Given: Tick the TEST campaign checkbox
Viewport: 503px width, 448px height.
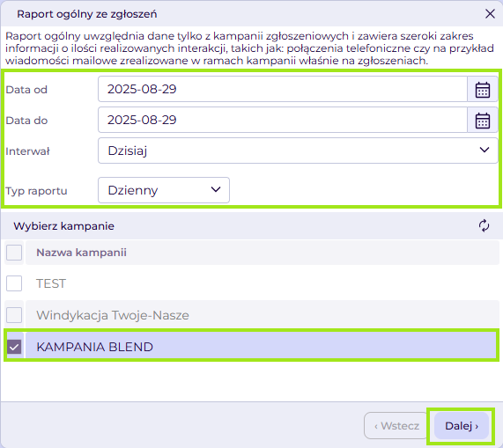Looking at the screenshot, I should coord(14,283).
